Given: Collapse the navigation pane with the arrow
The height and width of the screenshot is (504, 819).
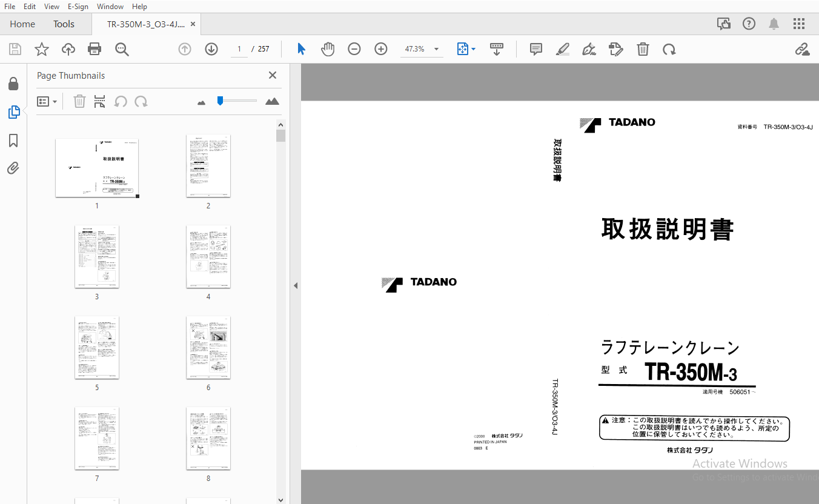Looking at the screenshot, I should click(x=296, y=285).
